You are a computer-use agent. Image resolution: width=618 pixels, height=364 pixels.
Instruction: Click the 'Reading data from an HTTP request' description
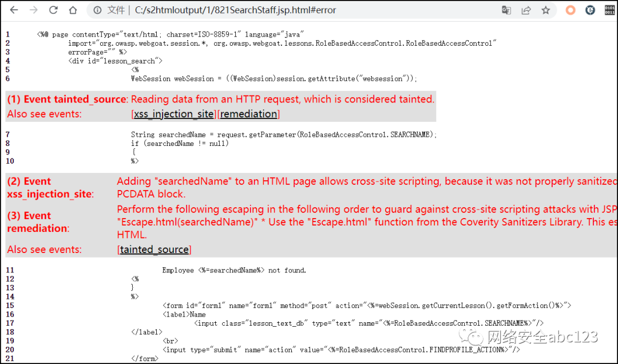[283, 100]
